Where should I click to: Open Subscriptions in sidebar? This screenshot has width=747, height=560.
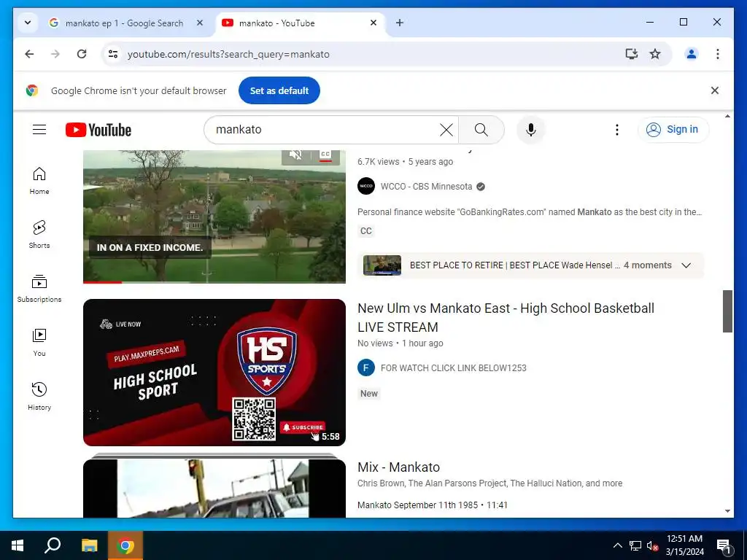[x=39, y=289]
